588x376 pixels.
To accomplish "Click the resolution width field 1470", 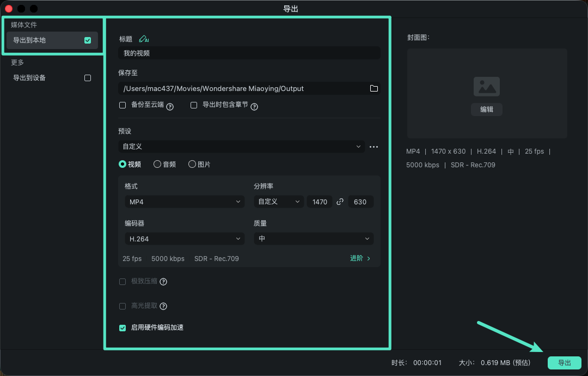I will coord(320,202).
